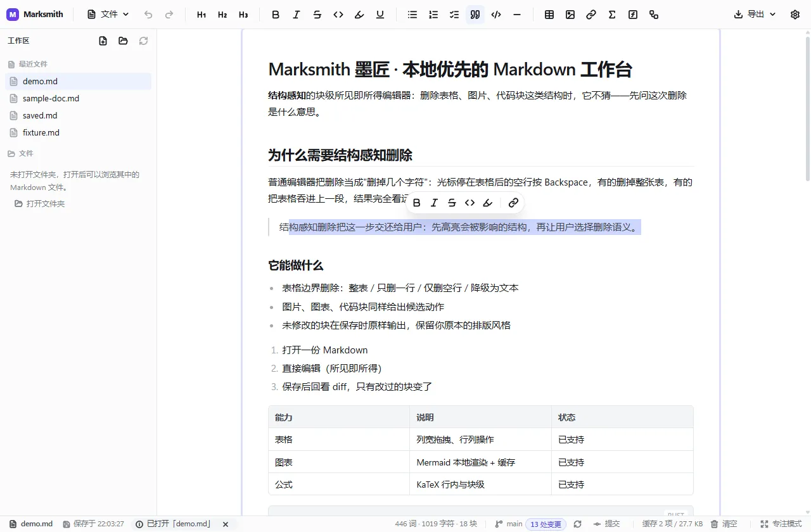811x532 pixels.
Task: Toggle bold in the top toolbar
Action: [x=276, y=15]
